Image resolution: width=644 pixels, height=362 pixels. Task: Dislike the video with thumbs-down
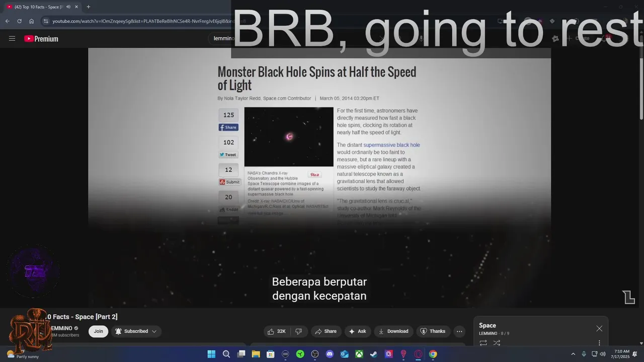point(298,331)
